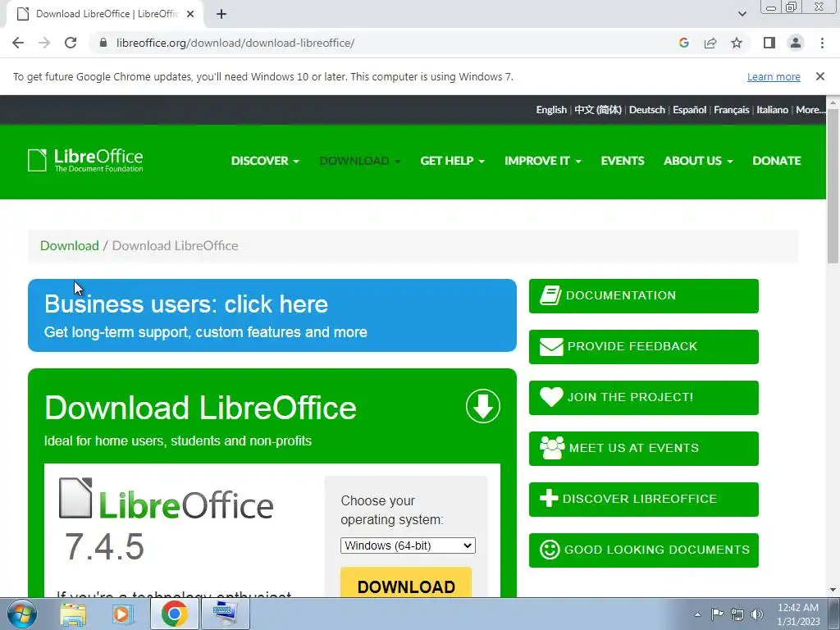This screenshot has width=840, height=630.
Task: Expand the DOWNLOAD menu
Action: (x=360, y=161)
